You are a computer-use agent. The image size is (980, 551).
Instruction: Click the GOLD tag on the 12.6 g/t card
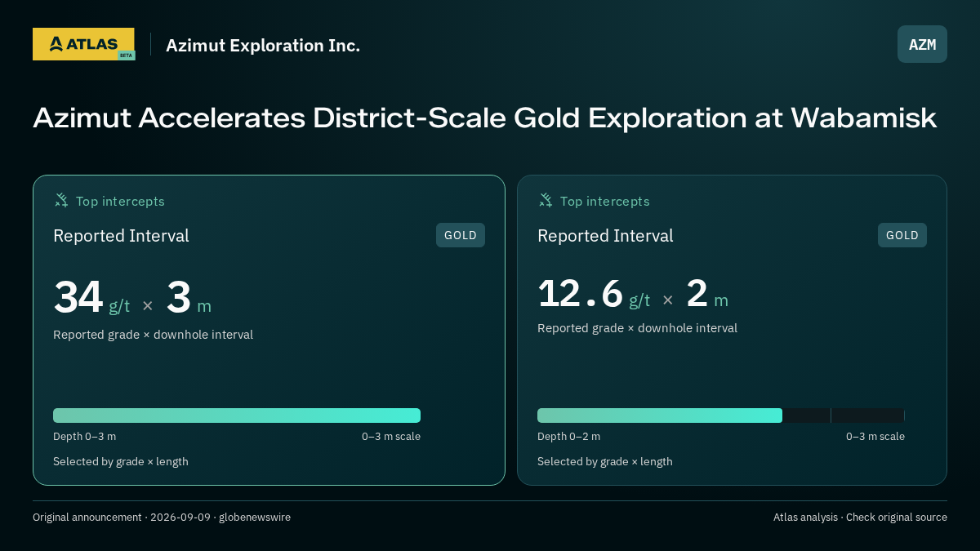click(x=902, y=235)
